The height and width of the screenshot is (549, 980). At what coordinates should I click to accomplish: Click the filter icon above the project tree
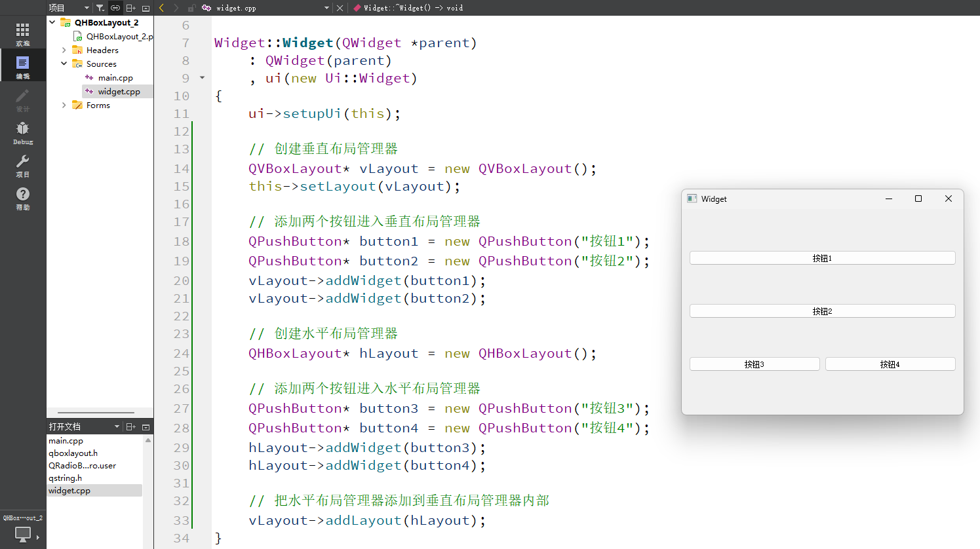[x=100, y=7]
